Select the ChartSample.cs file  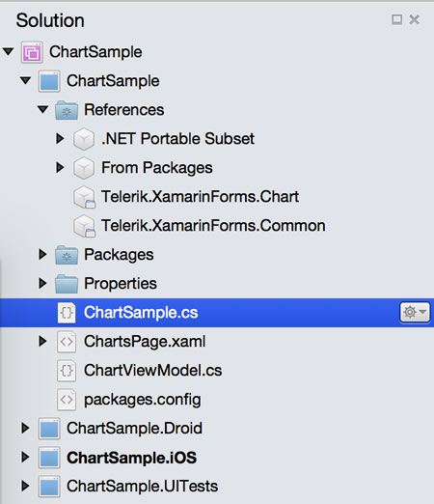(x=141, y=313)
